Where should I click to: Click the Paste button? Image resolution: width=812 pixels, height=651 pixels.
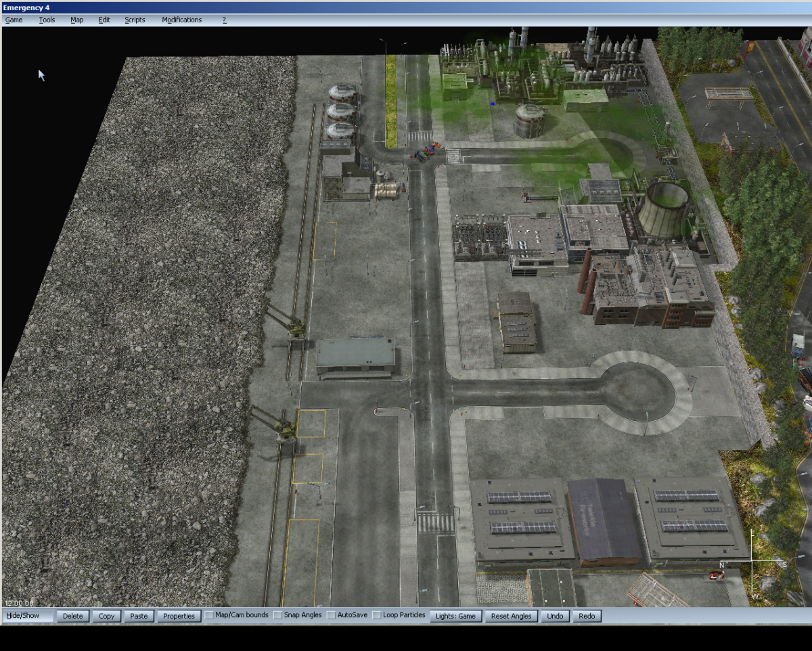(x=139, y=616)
